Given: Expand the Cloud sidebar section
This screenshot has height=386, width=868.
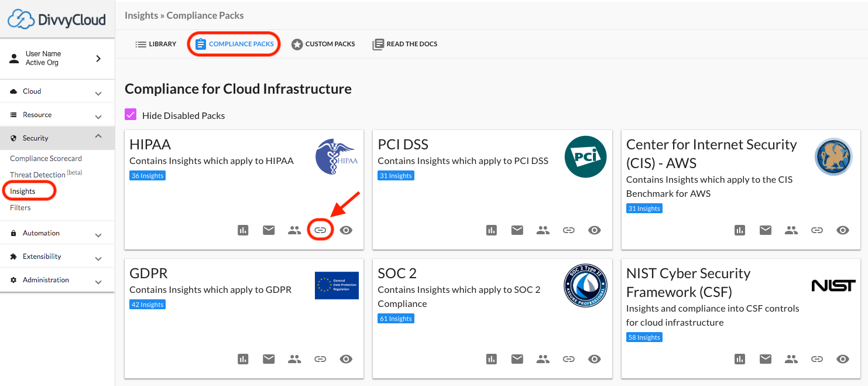Looking at the screenshot, I should 57,91.
